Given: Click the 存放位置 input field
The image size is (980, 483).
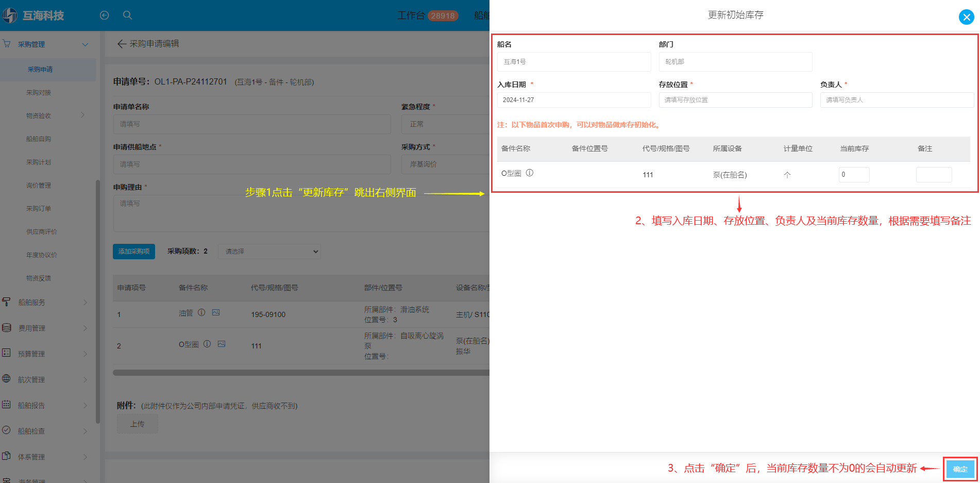Looking at the screenshot, I should (735, 100).
